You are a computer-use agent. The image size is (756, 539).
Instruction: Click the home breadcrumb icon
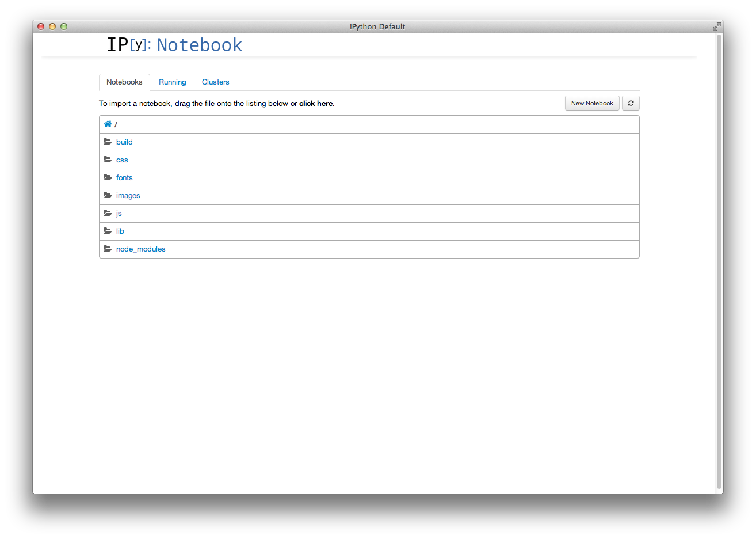(108, 124)
